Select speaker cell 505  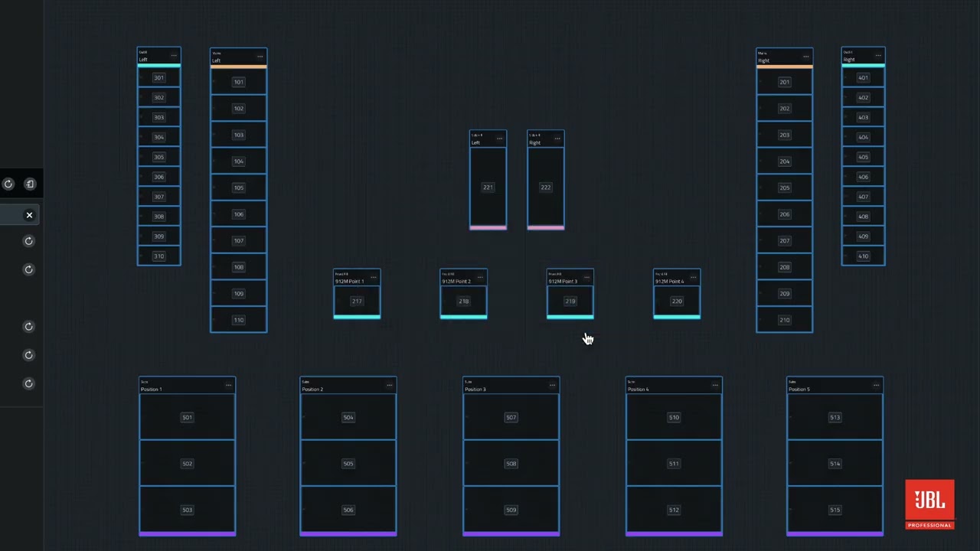point(348,463)
